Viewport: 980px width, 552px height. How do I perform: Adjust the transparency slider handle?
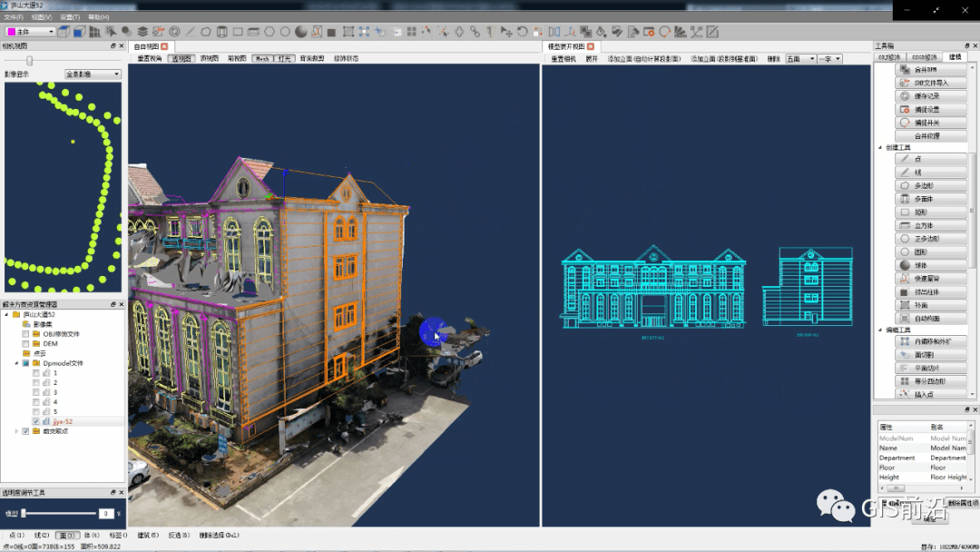tap(23, 513)
